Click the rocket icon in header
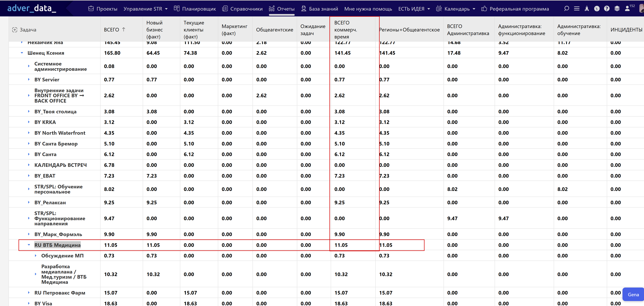 click(x=587, y=9)
